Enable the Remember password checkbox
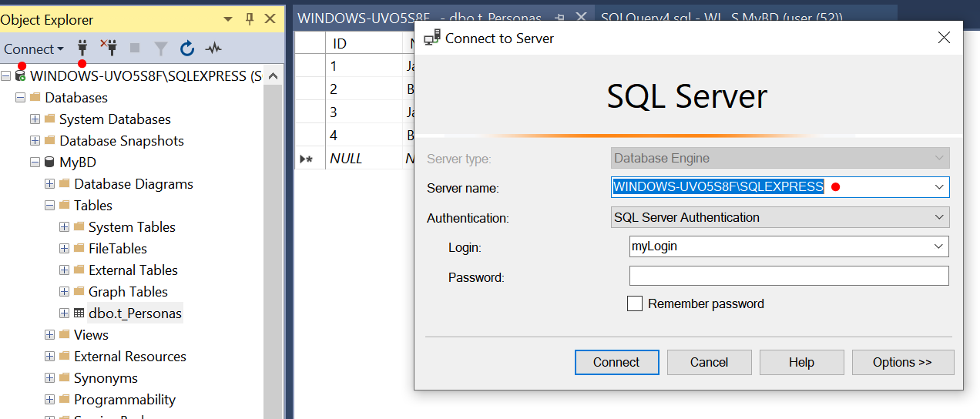Viewport: 980px width, 419px height. coord(635,303)
